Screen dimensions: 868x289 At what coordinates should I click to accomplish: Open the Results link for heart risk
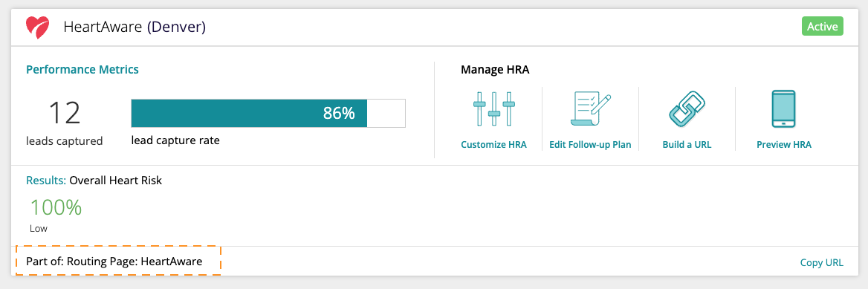[46, 181]
